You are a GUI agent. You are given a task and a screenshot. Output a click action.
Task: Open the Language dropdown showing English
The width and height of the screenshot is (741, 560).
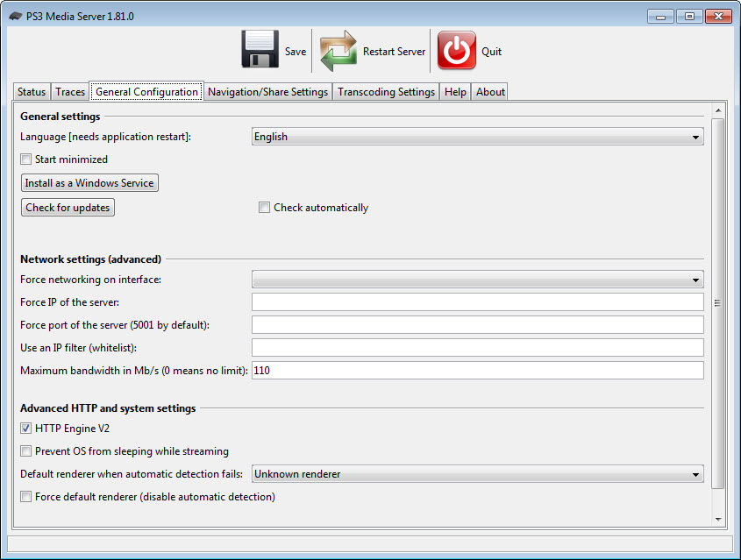point(477,137)
